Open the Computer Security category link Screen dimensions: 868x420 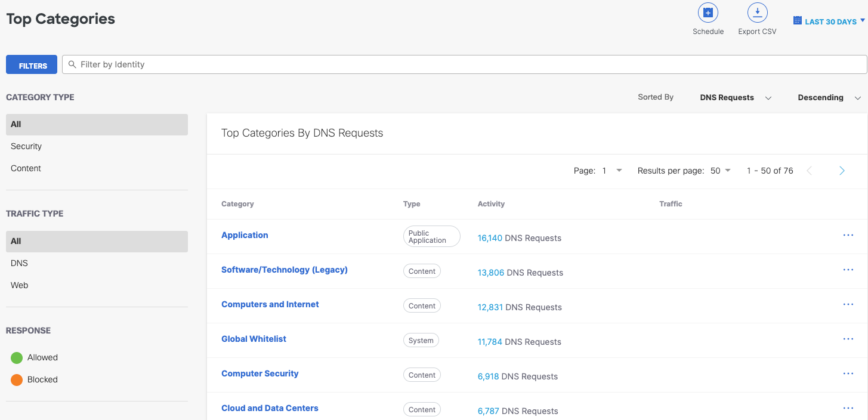[260, 373]
